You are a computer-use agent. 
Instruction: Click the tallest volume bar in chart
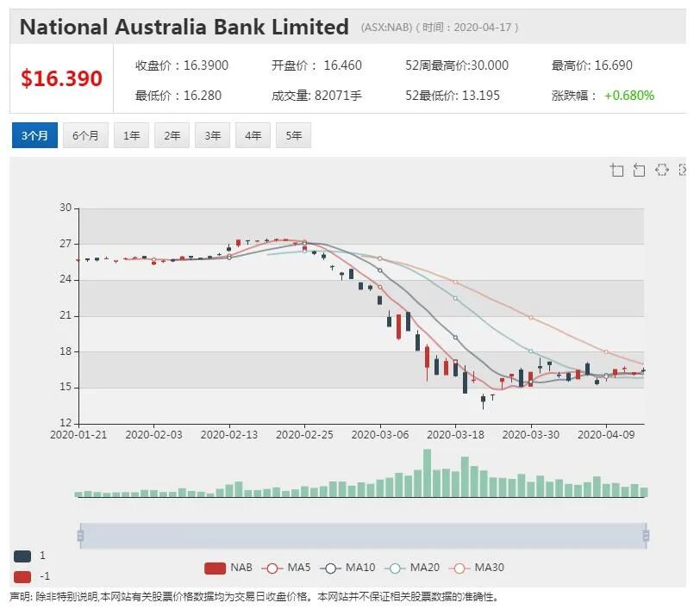pyautogui.click(x=428, y=473)
